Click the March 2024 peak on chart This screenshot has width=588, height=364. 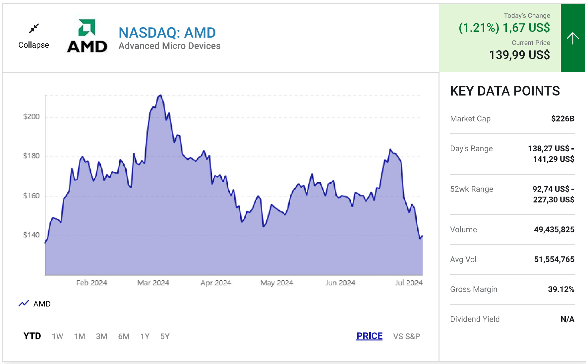pos(160,95)
